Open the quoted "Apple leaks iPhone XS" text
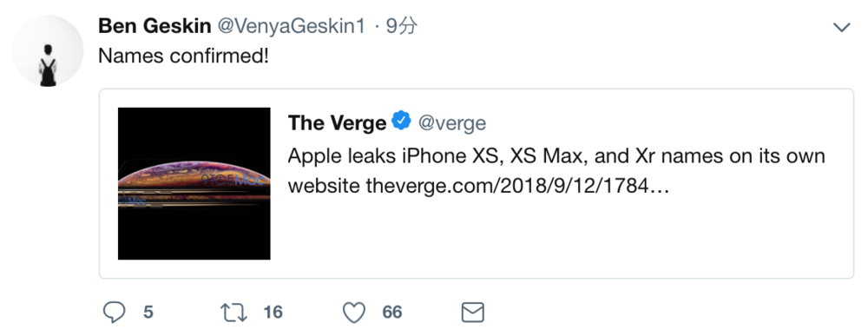 (x=556, y=171)
